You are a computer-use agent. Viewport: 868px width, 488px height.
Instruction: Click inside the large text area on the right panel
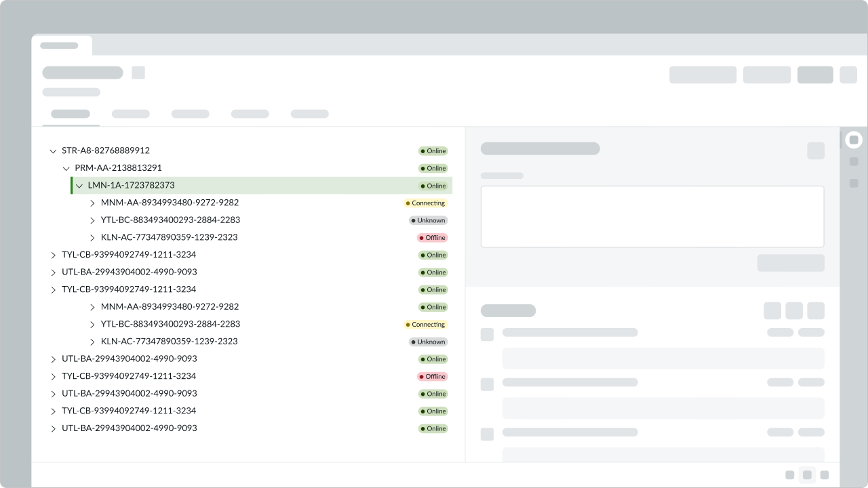tap(652, 216)
